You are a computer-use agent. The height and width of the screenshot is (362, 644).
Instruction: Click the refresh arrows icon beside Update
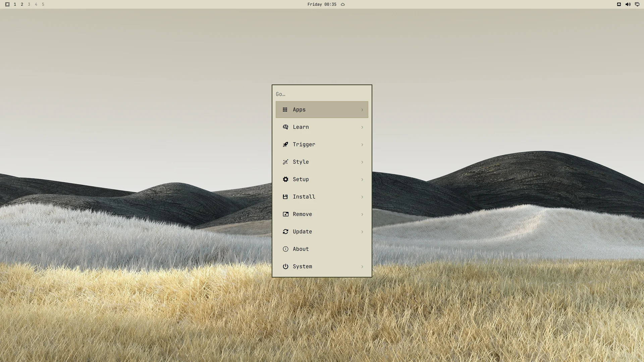(x=285, y=232)
